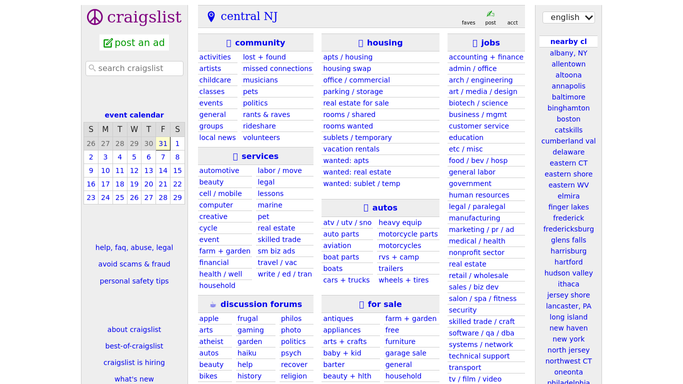Open the apple discussion forum

tap(209, 319)
